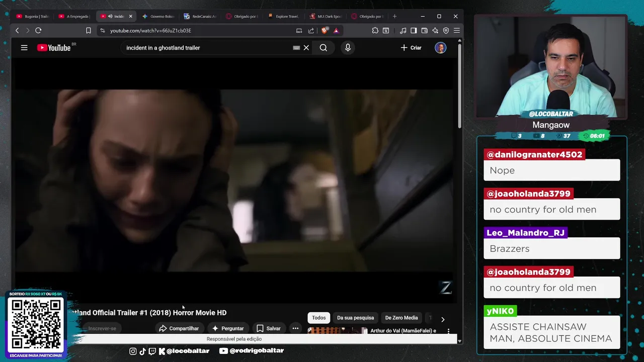644x362 pixels.
Task: Open Brave Rewards triangle icon
Action: coord(336,31)
